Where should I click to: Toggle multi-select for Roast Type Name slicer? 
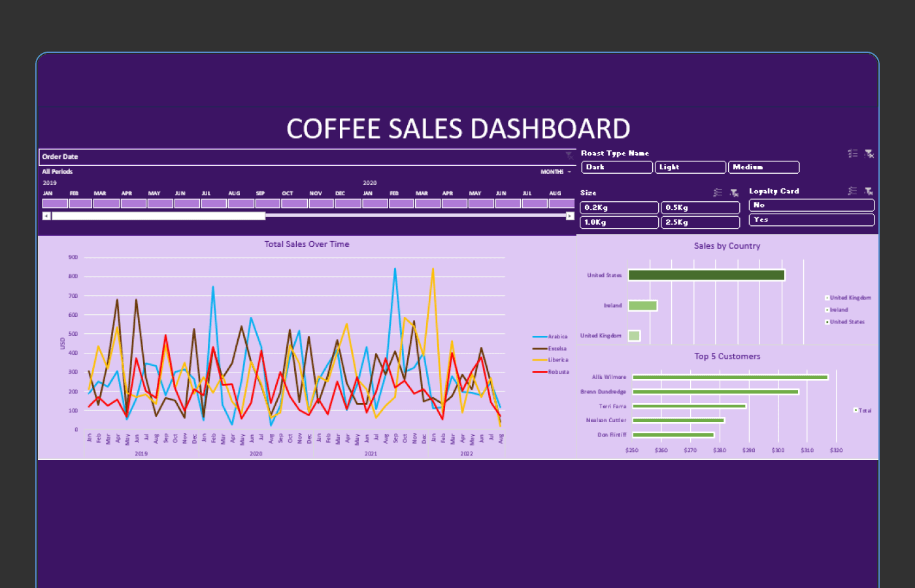[x=853, y=154]
